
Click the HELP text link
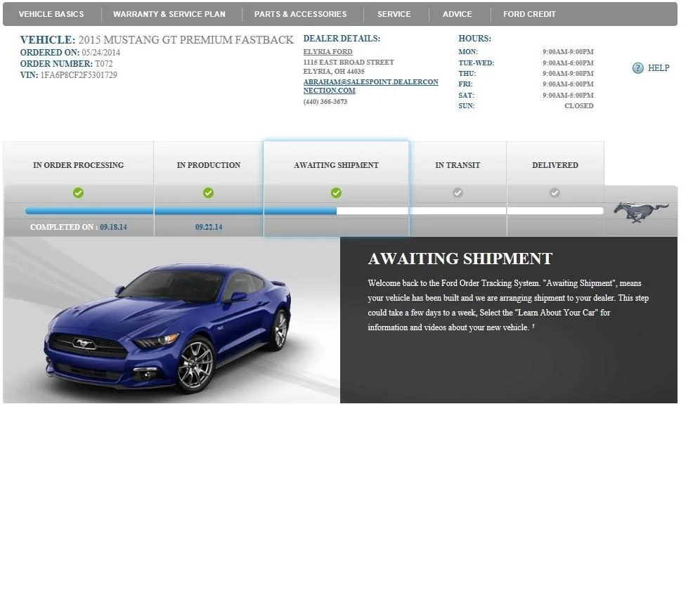[x=659, y=68]
